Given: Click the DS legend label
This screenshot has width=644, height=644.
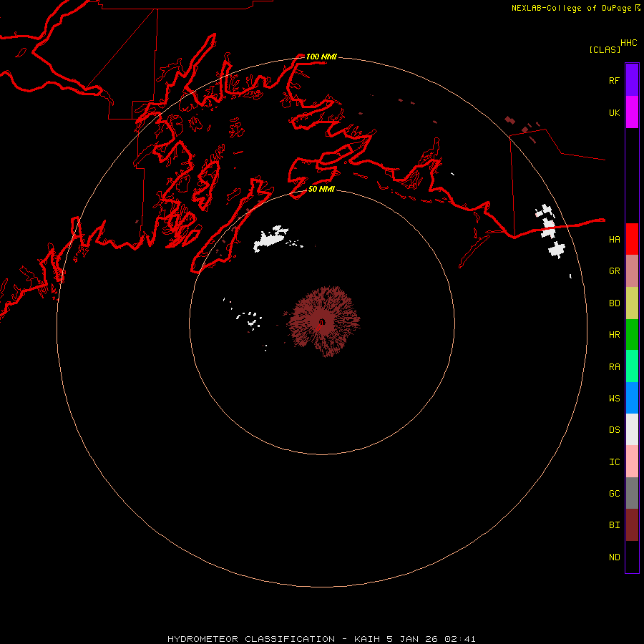Looking at the screenshot, I should pos(614,430).
